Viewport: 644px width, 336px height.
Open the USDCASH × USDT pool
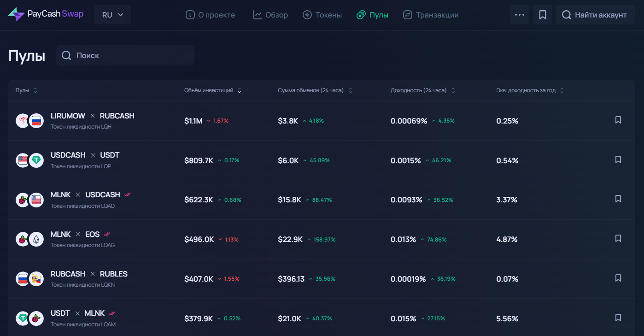tap(85, 155)
